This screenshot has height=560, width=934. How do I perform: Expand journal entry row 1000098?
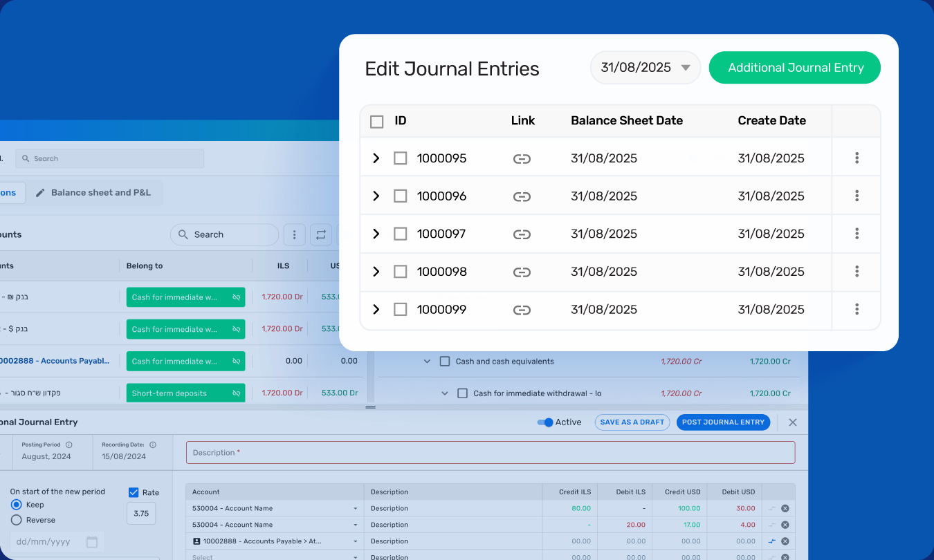coord(376,272)
